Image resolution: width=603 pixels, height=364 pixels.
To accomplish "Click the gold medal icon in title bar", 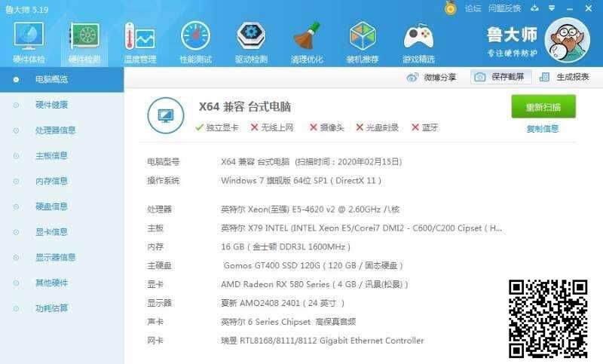I will [451, 8].
